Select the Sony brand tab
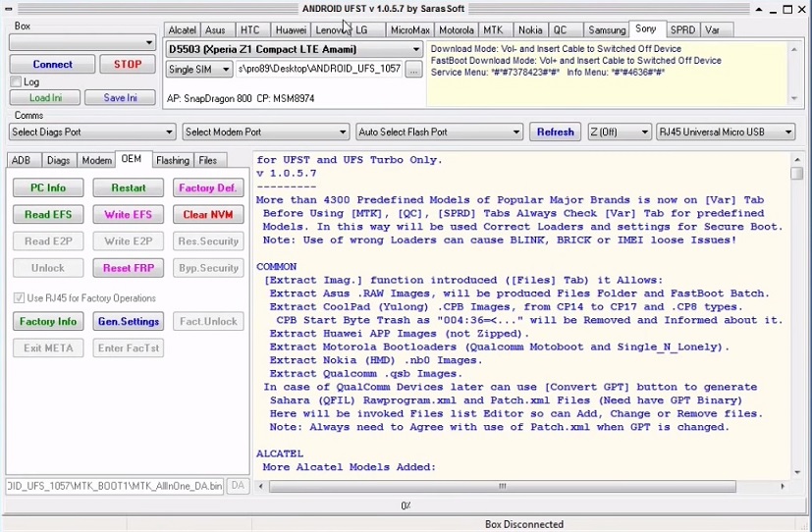 [x=646, y=29]
